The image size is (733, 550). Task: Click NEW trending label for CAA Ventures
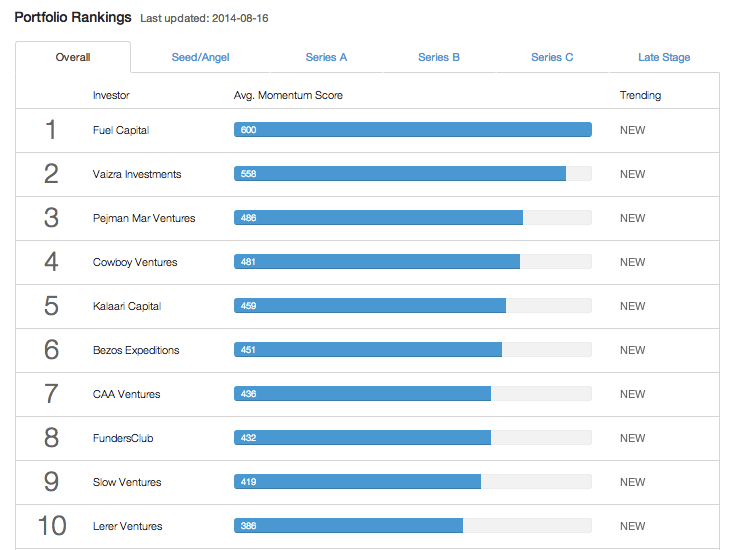tap(632, 394)
